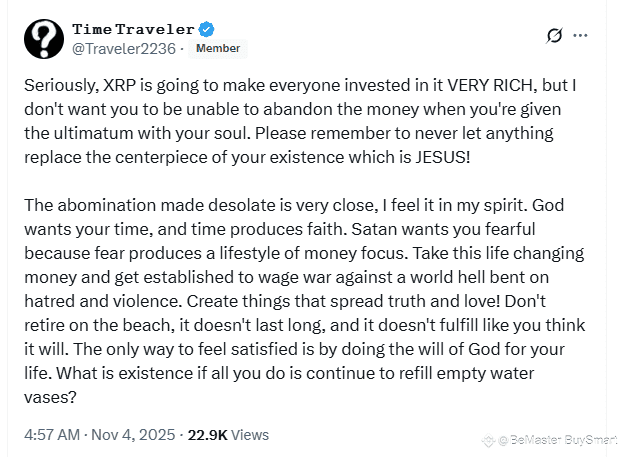Click the Member badge label
This screenshot has height=457, width=625.
tap(217, 48)
